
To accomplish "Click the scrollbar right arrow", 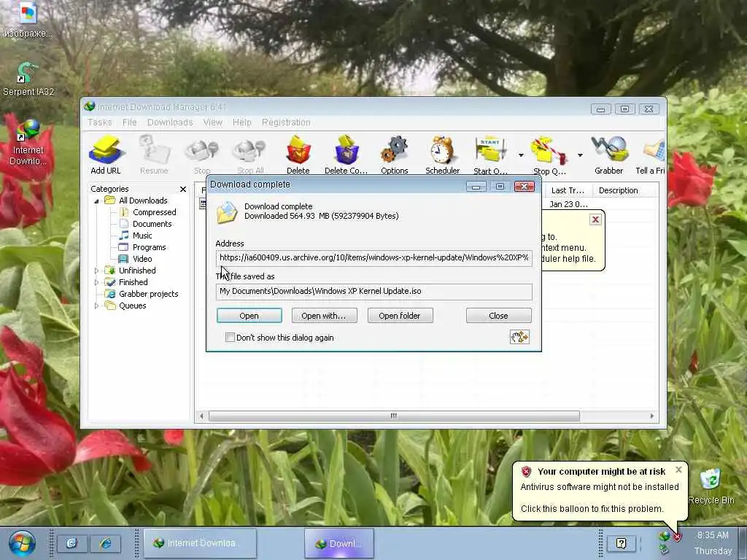I will point(651,416).
